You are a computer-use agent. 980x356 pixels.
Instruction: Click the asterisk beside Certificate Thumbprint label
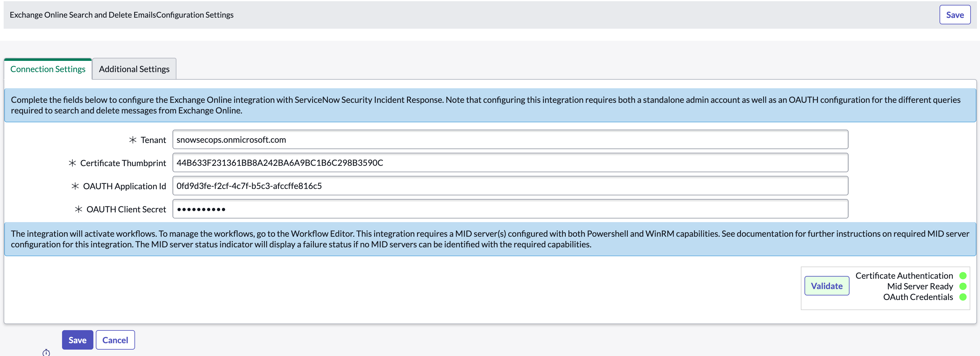tap(72, 163)
